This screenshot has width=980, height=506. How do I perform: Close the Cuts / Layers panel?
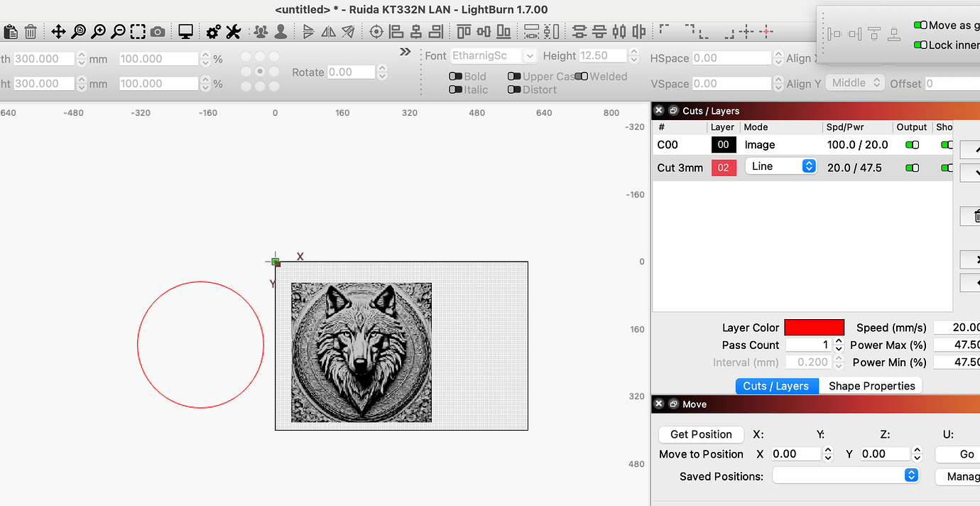click(659, 111)
